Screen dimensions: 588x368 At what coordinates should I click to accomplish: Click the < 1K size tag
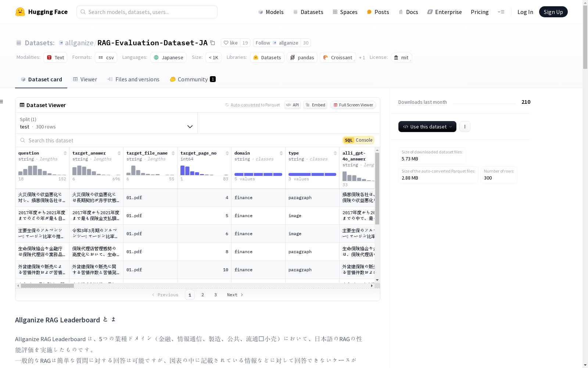(x=214, y=57)
